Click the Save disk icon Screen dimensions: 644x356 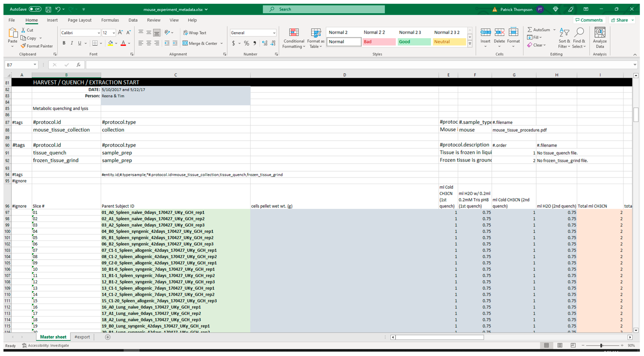(x=48, y=10)
